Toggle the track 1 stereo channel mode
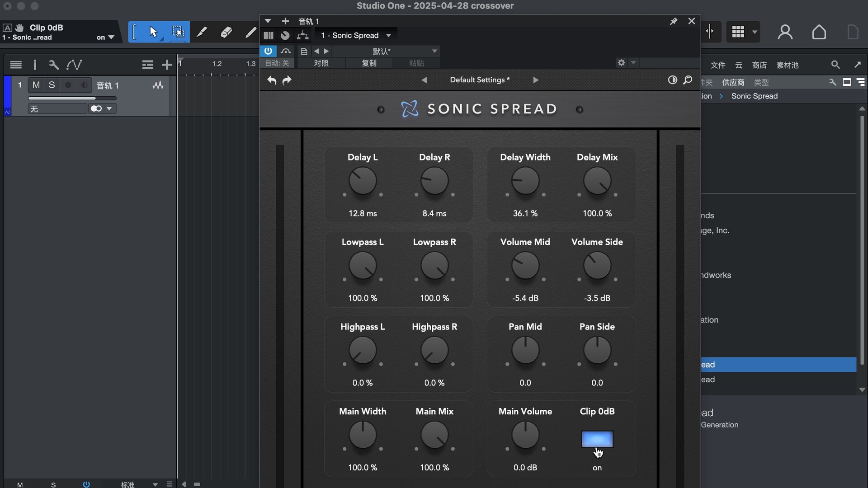 coord(96,108)
